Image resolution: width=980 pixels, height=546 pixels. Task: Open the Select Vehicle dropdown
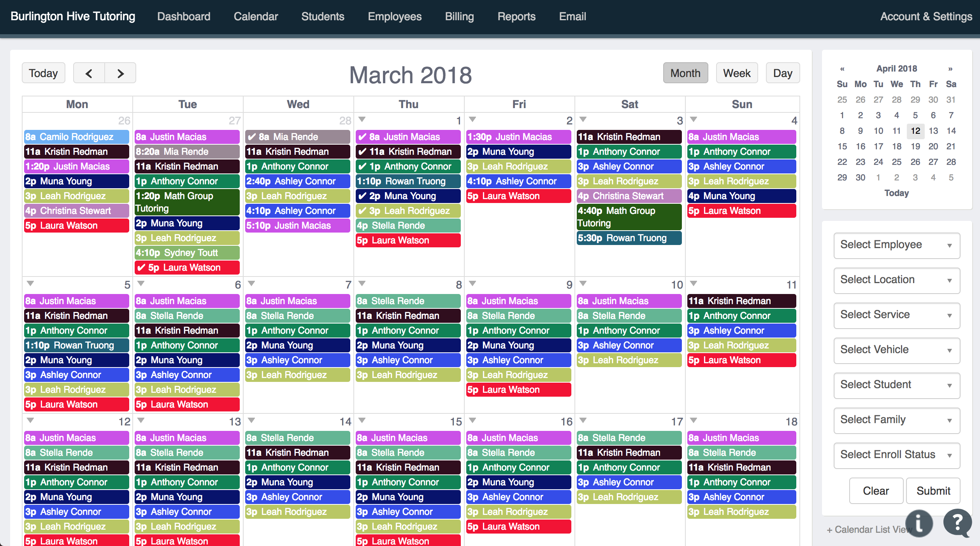point(897,350)
